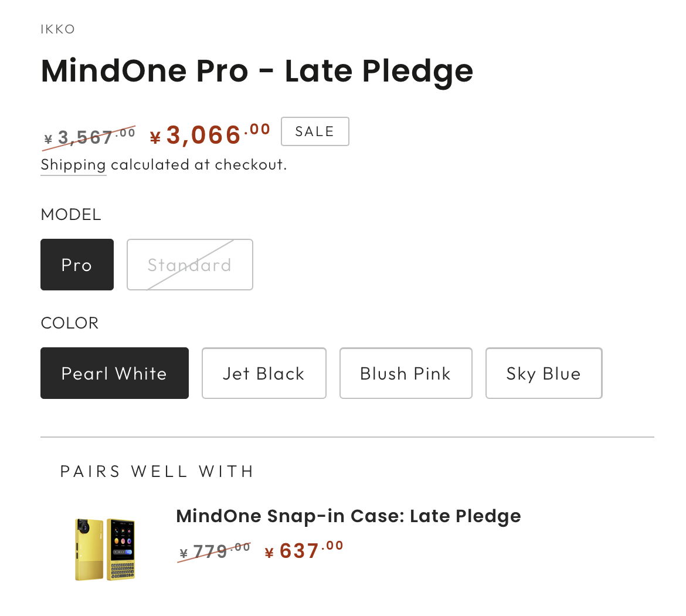
Task: Pick the Jet Black color option
Action: (x=264, y=373)
